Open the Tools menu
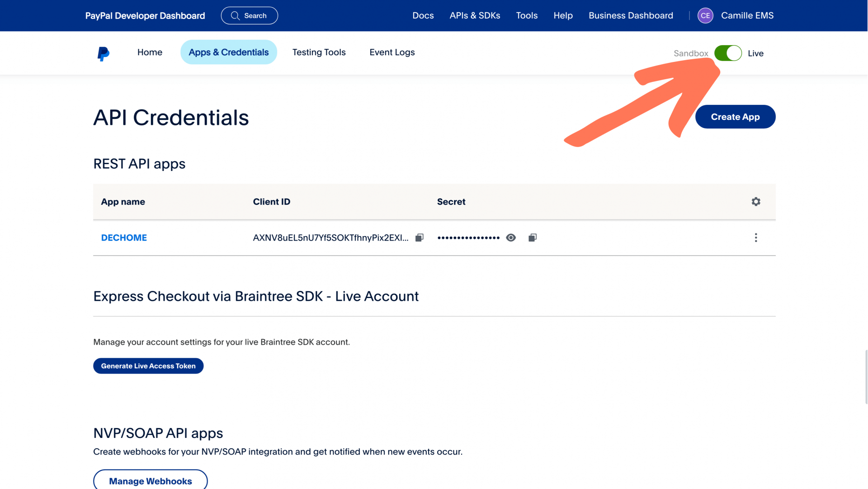 (527, 15)
